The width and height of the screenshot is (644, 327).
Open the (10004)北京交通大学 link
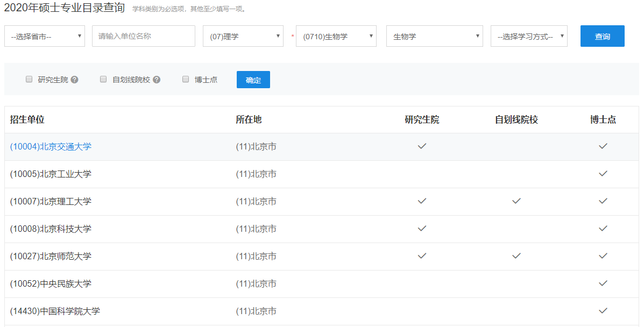[51, 147]
